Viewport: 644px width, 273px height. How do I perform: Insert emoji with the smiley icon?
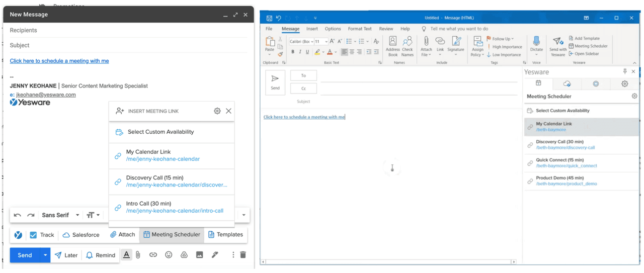169,255
